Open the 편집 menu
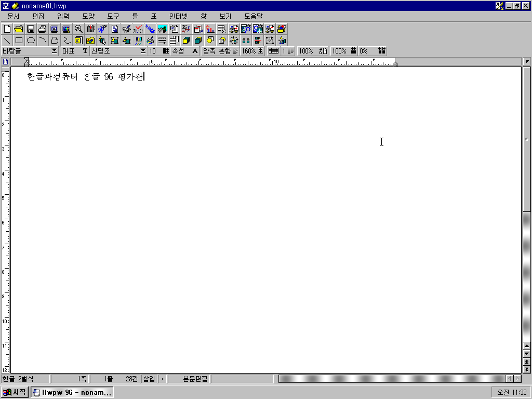Image resolution: width=532 pixels, height=399 pixels. point(38,16)
